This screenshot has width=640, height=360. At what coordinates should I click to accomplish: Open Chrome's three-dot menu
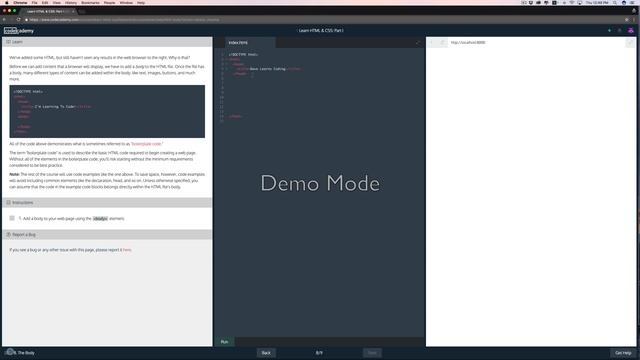pyautogui.click(x=634, y=20)
